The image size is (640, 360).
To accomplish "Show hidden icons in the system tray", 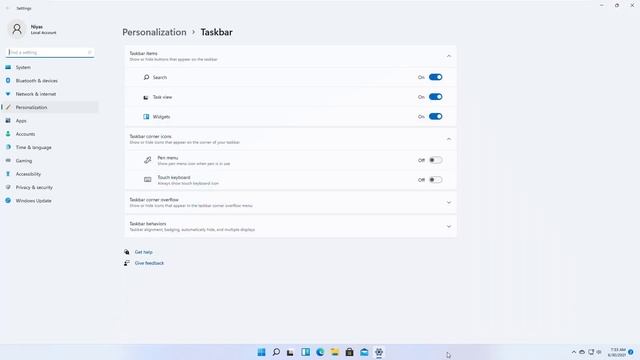I will point(573,352).
